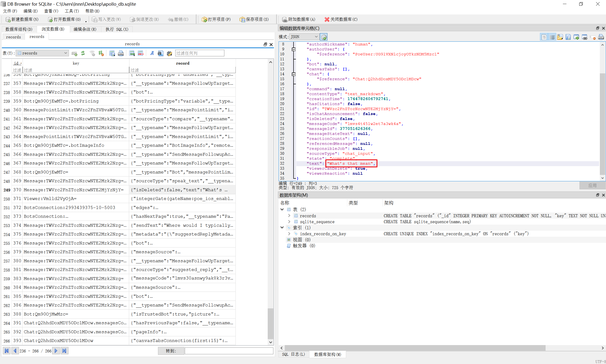Expand the index_records_on_key tree node
Screen dimensions: 606x364
click(x=289, y=234)
